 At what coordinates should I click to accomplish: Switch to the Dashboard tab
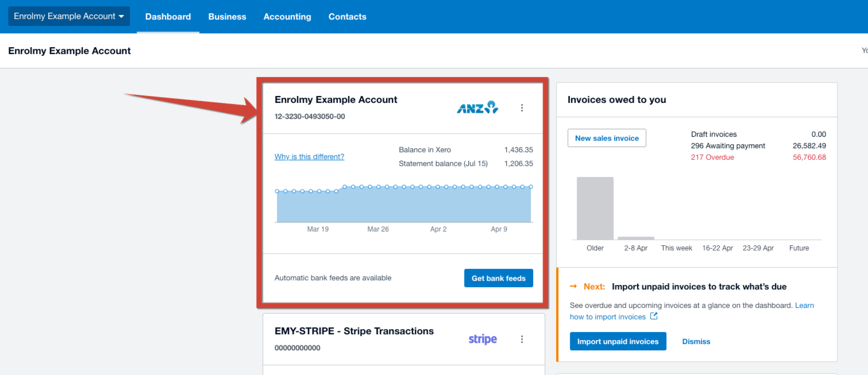point(168,17)
